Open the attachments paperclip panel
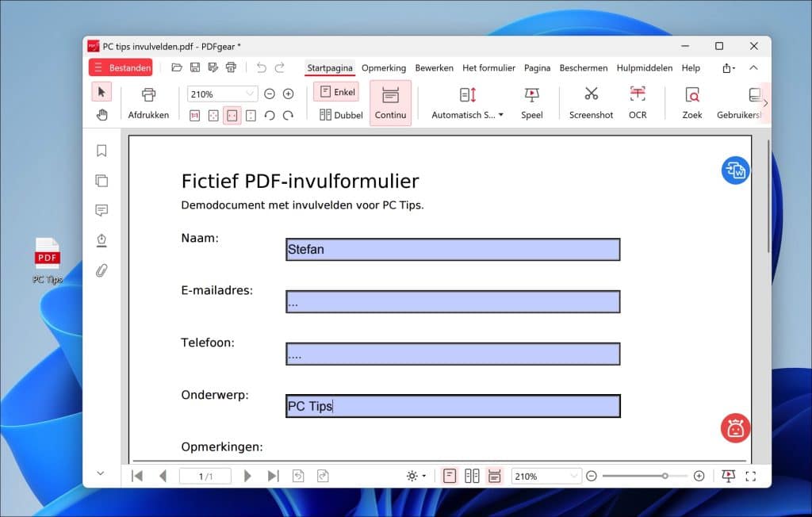812x517 pixels. point(101,270)
